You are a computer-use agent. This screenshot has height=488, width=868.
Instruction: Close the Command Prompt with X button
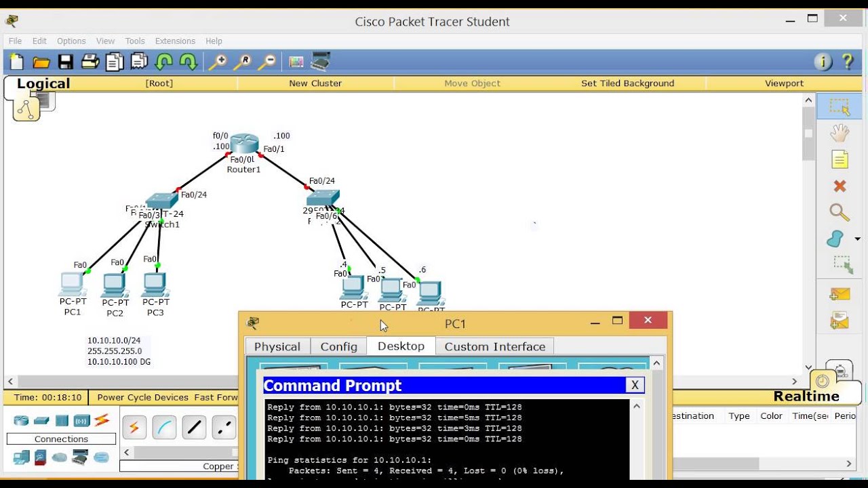(635, 385)
